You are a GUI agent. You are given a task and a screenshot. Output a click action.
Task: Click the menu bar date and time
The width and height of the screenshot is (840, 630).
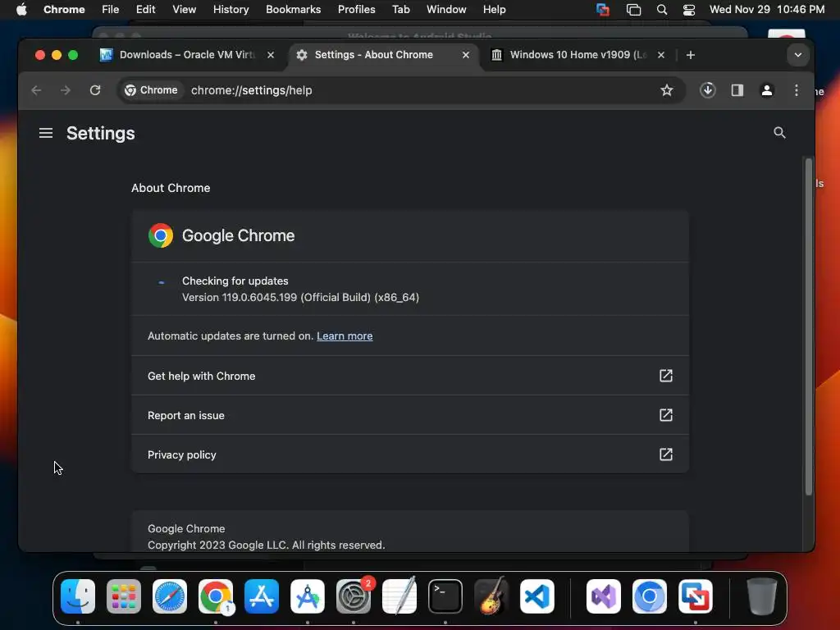[767, 10]
